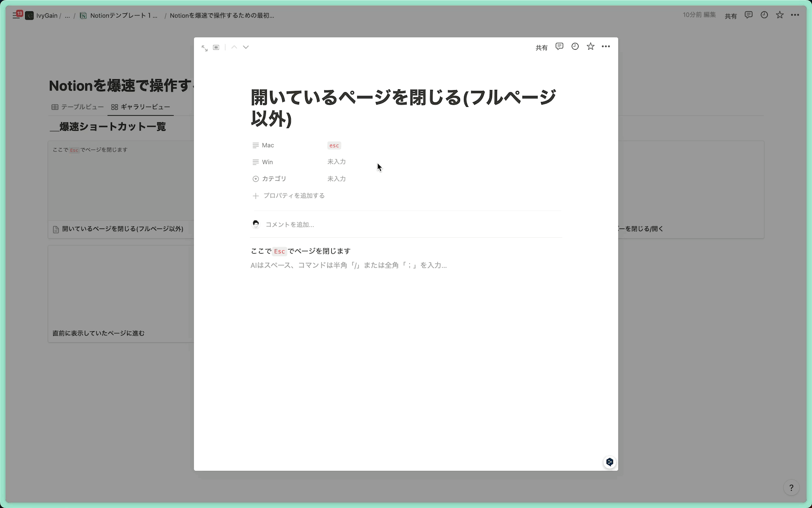Click the Win property empty value
This screenshot has height=508, width=812.
(x=337, y=162)
